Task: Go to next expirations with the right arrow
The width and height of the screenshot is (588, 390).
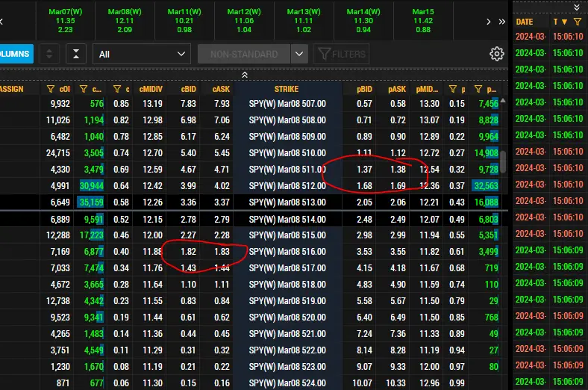Action: [x=488, y=22]
